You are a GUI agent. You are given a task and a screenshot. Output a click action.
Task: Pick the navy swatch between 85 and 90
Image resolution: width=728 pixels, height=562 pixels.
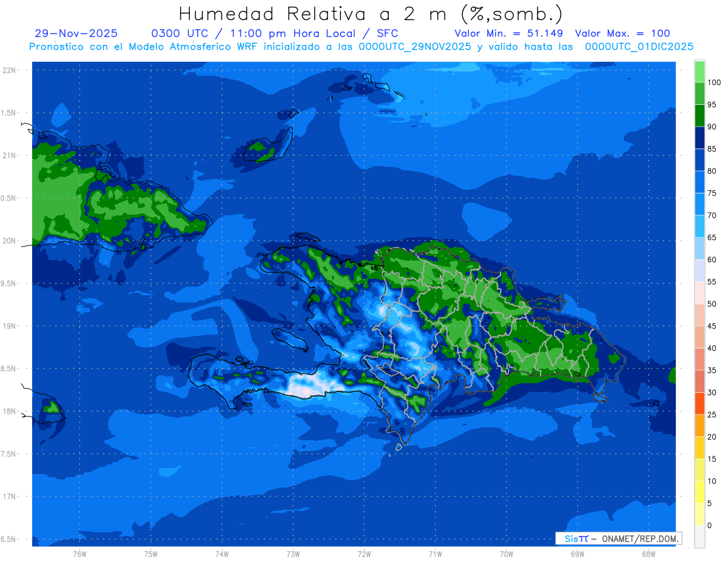pos(699,138)
